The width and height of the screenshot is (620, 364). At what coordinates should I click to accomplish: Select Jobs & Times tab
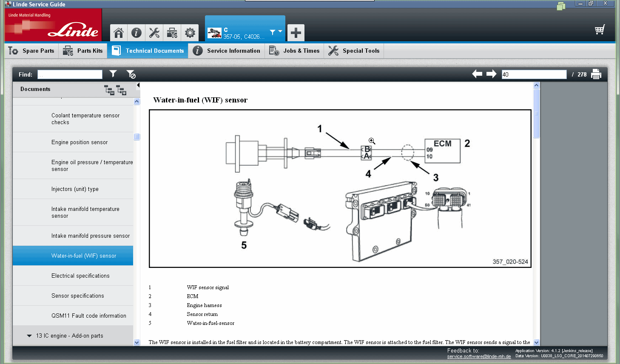(294, 51)
